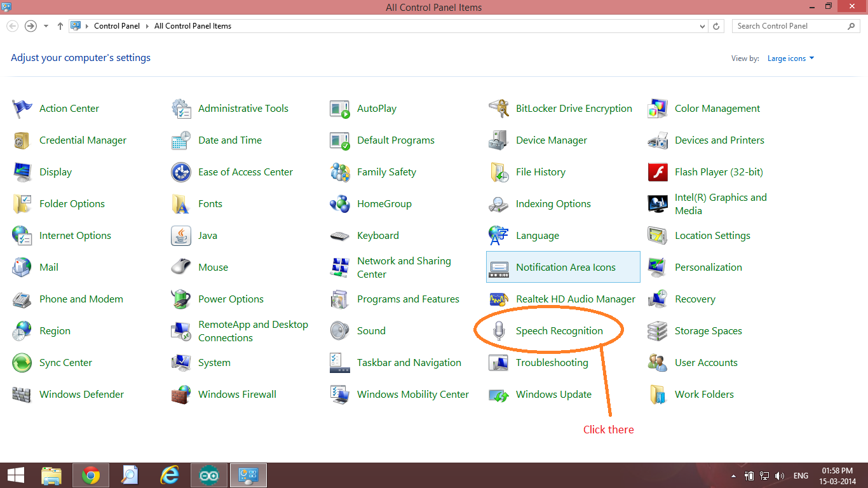Click the Mouse icon
This screenshot has width=868, height=488.
pyautogui.click(x=181, y=267)
